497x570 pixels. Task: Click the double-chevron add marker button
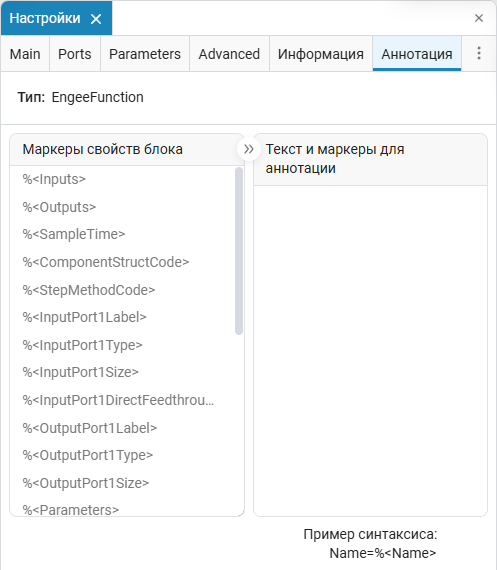coord(249,149)
